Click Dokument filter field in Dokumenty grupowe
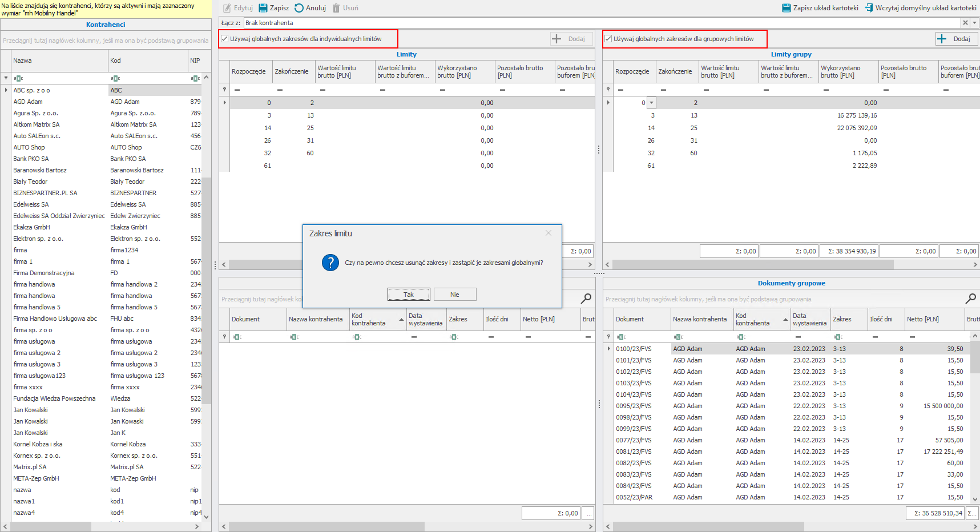This screenshot has height=532, width=980. [642, 337]
